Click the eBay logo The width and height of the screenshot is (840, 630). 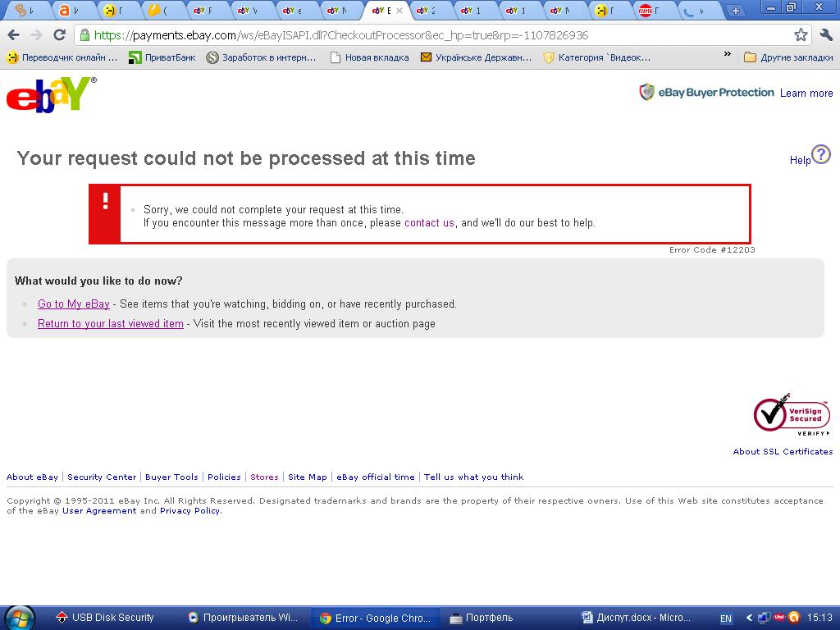[x=51, y=95]
